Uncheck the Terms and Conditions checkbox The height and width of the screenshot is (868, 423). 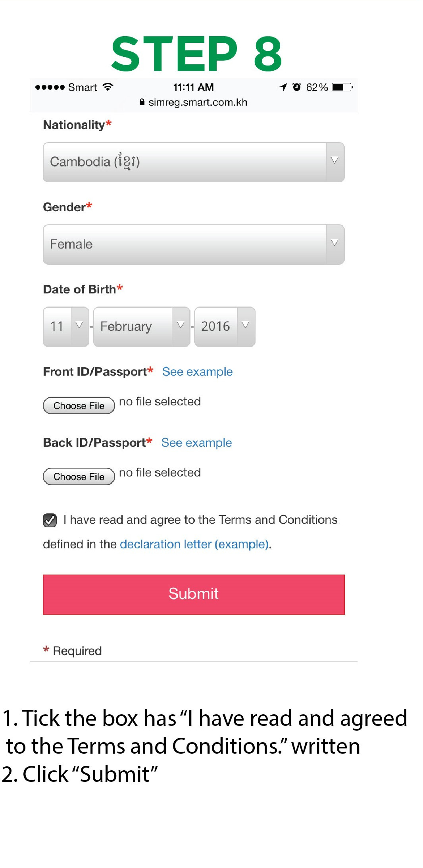click(50, 520)
